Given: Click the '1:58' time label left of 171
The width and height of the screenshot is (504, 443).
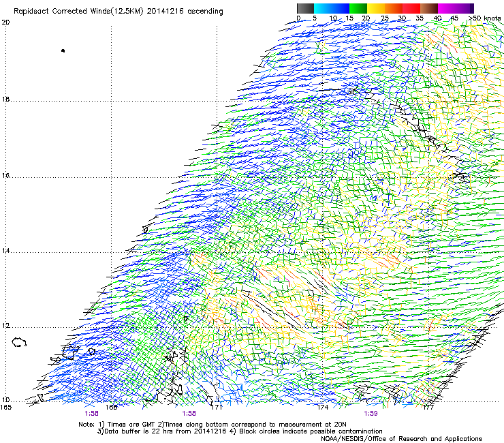Looking at the screenshot, I should click(x=189, y=414).
